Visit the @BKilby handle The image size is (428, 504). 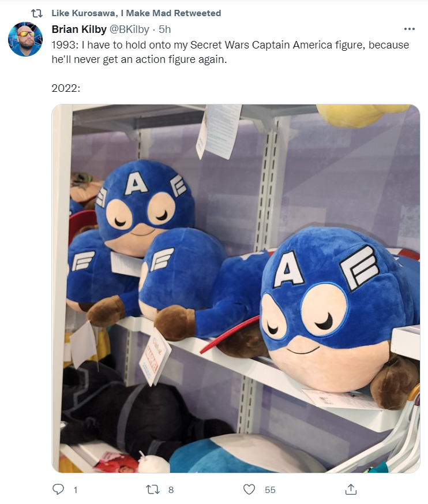pyautogui.click(x=129, y=29)
